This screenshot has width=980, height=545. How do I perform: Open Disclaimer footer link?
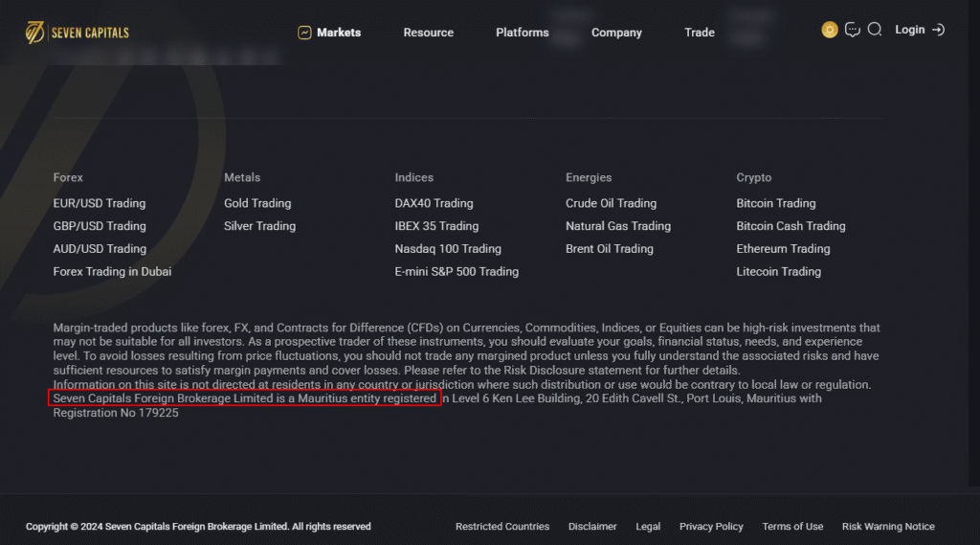click(x=592, y=527)
